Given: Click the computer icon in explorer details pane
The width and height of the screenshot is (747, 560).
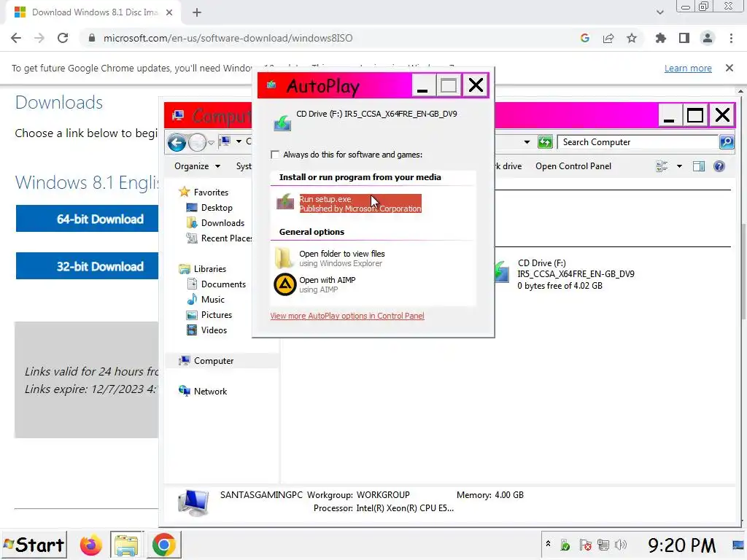Looking at the screenshot, I should 193,503.
